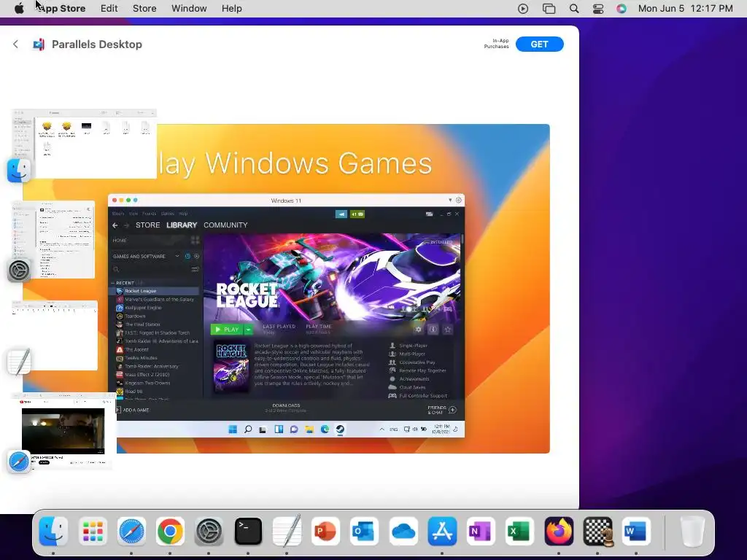Launch Firefox from the Dock
Viewport: 747px width, 560px height.
(x=559, y=531)
